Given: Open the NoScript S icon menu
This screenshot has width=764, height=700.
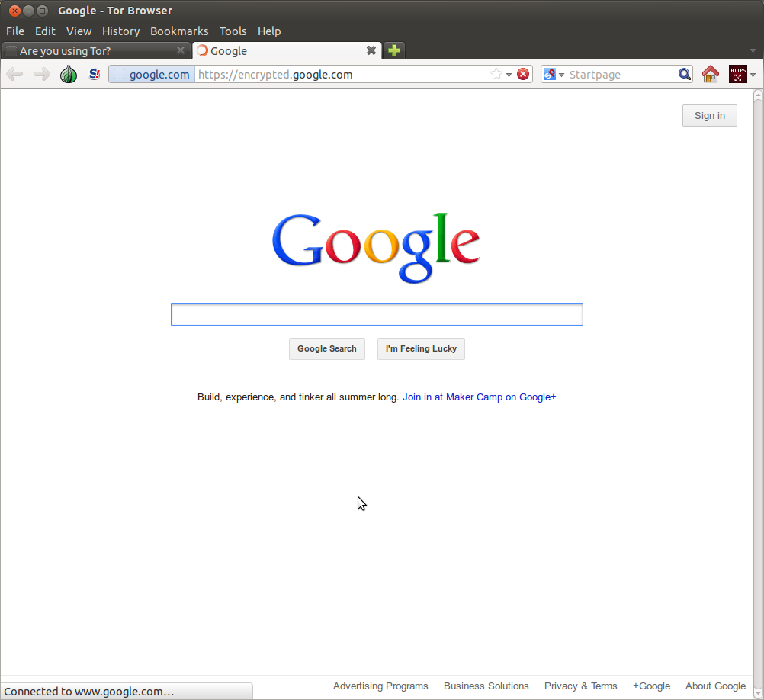Looking at the screenshot, I should click(94, 75).
